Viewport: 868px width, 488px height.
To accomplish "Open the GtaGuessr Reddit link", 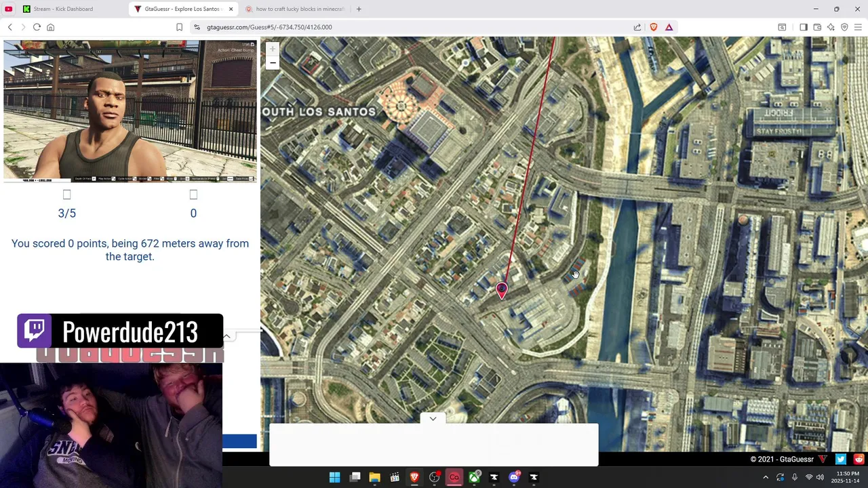I will (859, 459).
